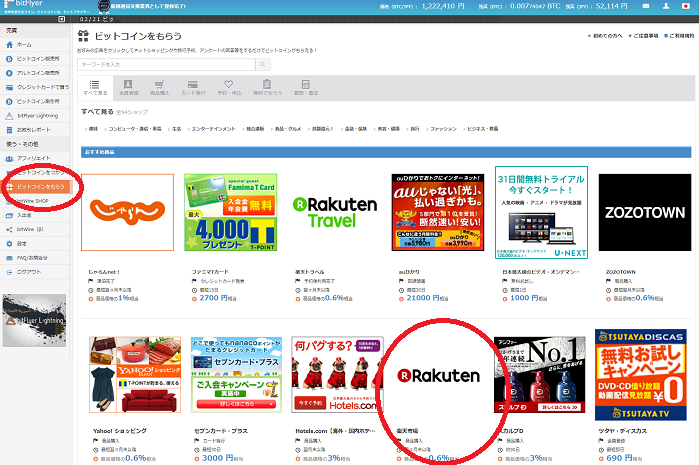Screen dimensions: 699x465
Task: Type in the keyword search field
Action: coord(167,64)
